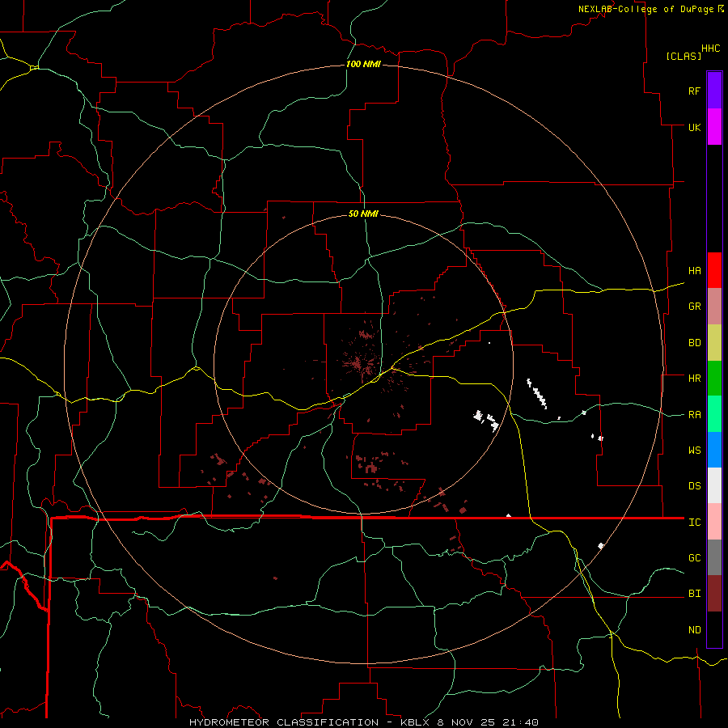Click the "UK" legend label

(695, 127)
